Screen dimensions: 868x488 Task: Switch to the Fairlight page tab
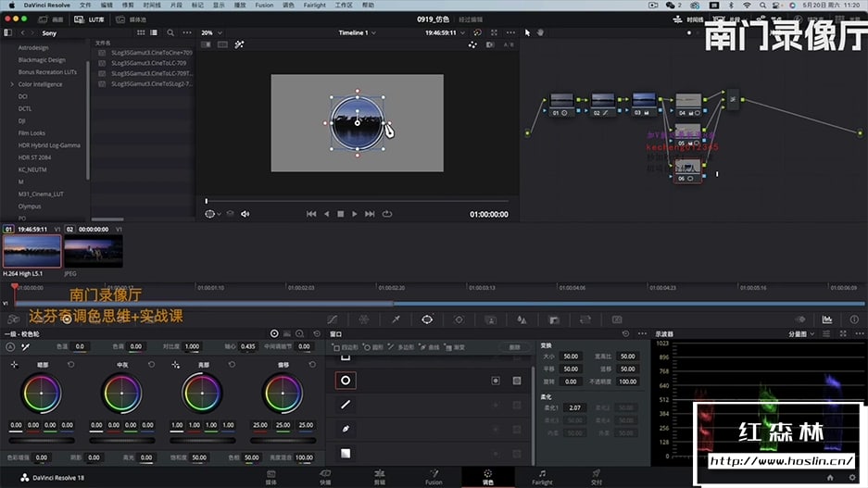pyautogui.click(x=542, y=476)
